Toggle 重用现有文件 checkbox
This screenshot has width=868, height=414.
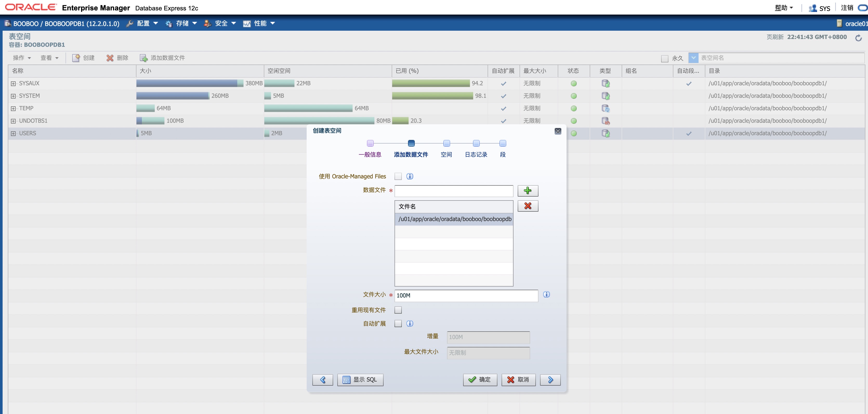[x=398, y=310]
